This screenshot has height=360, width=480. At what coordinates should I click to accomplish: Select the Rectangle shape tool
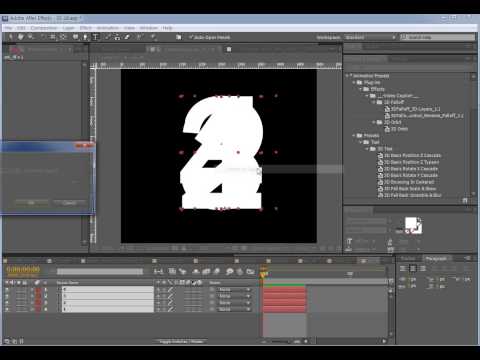click(75, 37)
